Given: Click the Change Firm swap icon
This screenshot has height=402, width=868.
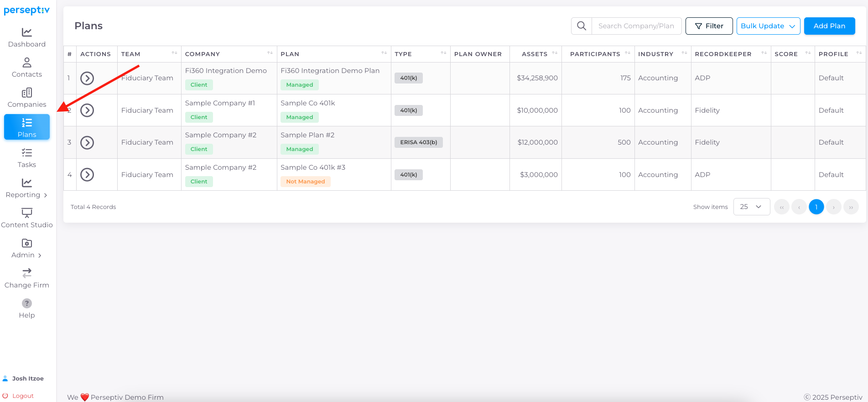Looking at the screenshot, I should coord(27,273).
